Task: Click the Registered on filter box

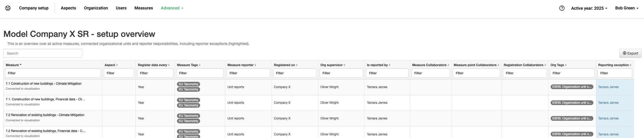Action: [295, 73]
